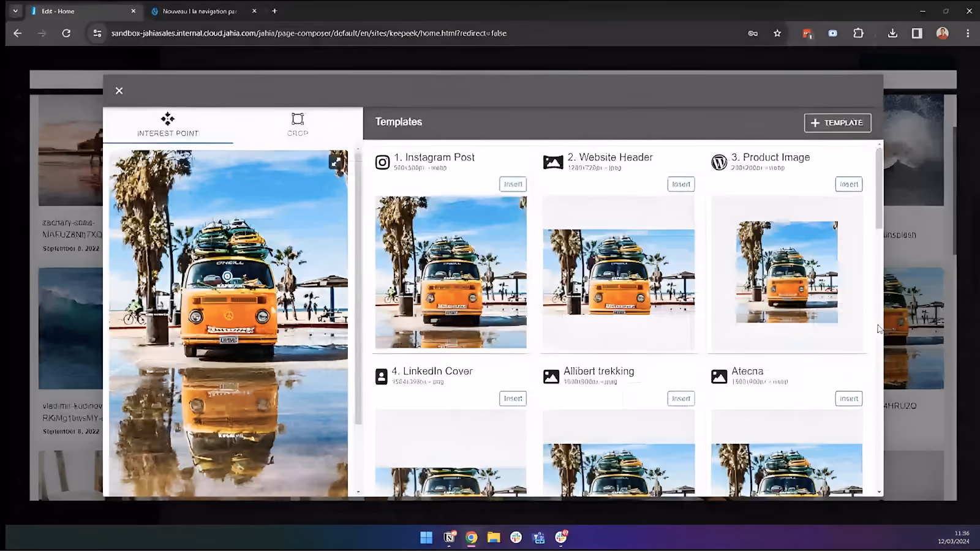Image resolution: width=980 pixels, height=551 pixels.
Task: Insert the LinkedIn Cover template
Action: point(513,399)
